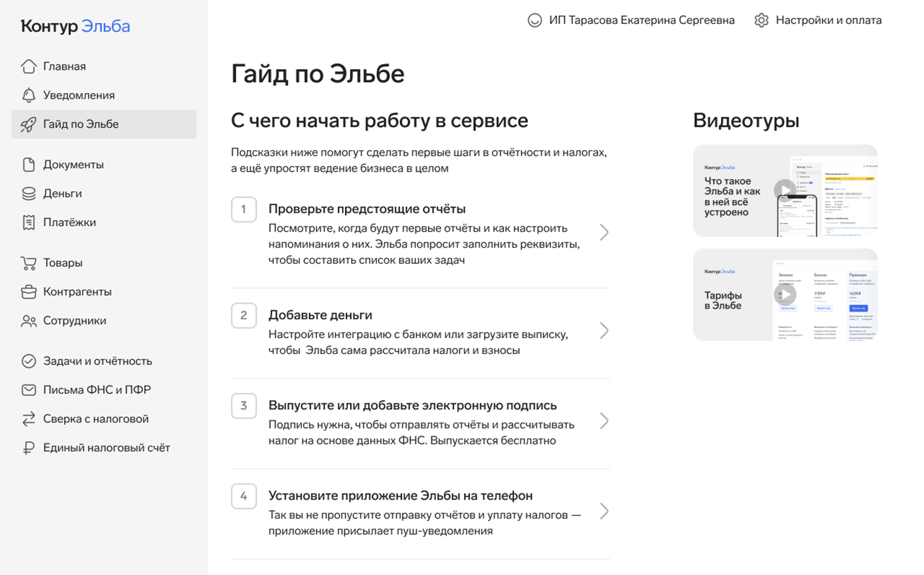Select Гайд по Эльбе menu item
The image size is (924, 575).
click(x=104, y=124)
